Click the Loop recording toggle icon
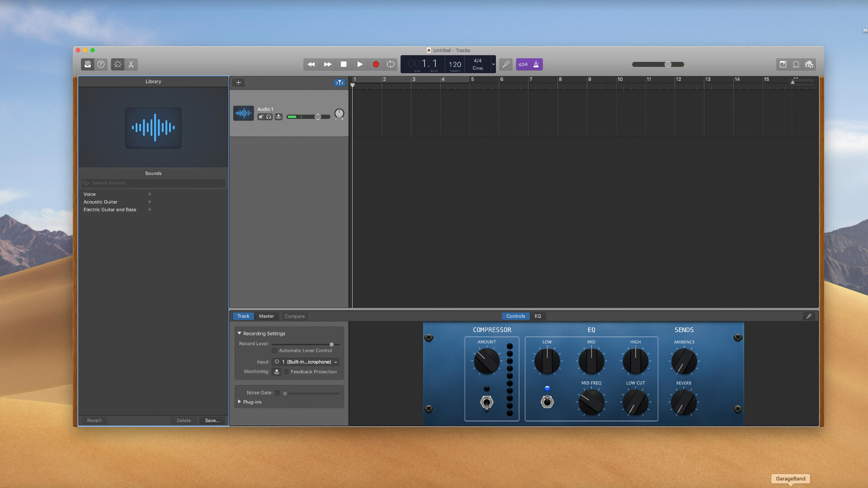The width and height of the screenshot is (868, 488). [x=392, y=64]
